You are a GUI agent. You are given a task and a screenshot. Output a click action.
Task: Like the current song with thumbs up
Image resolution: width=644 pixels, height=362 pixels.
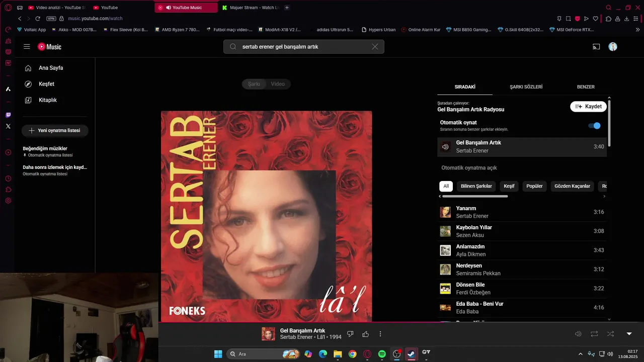click(366, 334)
